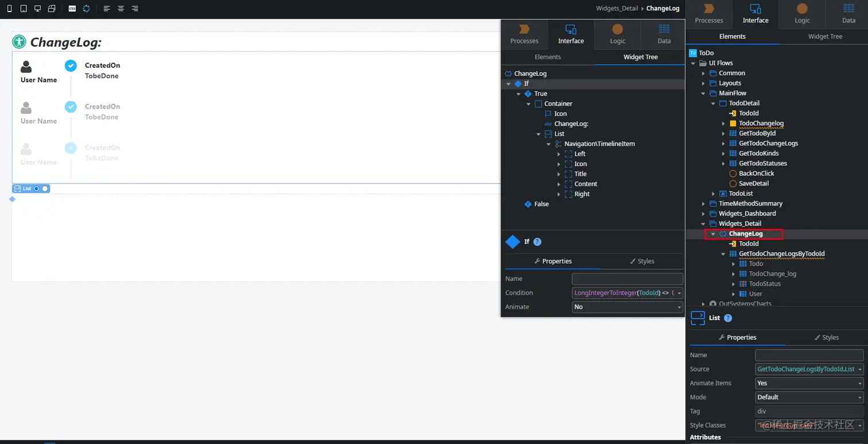Align content right in the toolbar
868x444 pixels.
click(135, 9)
